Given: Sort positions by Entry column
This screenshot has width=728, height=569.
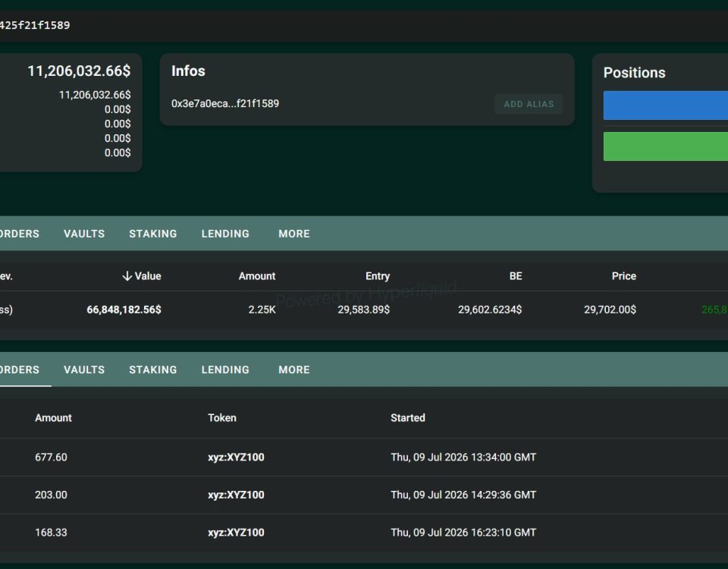Looking at the screenshot, I should point(378,276).
